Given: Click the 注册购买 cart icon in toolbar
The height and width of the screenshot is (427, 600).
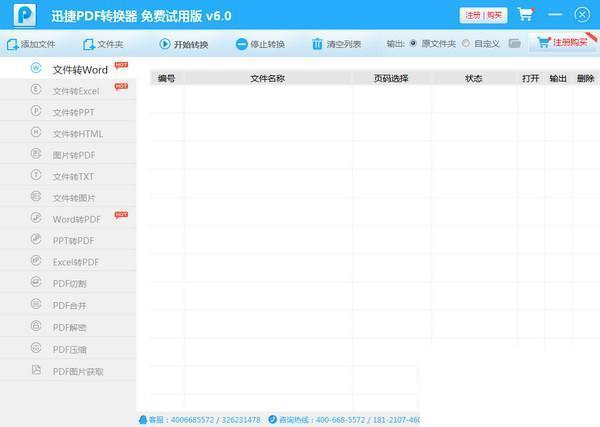Looking at the screenshot, I should coord(543,42).
